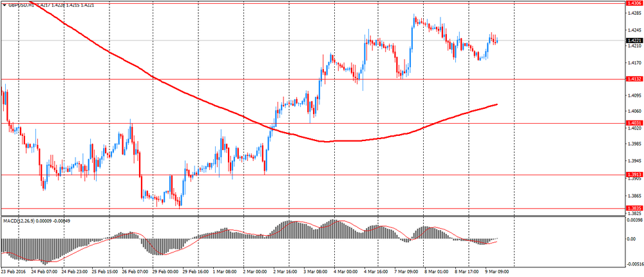Click the 8 Mar 01:00 time label

pos(436,272)
